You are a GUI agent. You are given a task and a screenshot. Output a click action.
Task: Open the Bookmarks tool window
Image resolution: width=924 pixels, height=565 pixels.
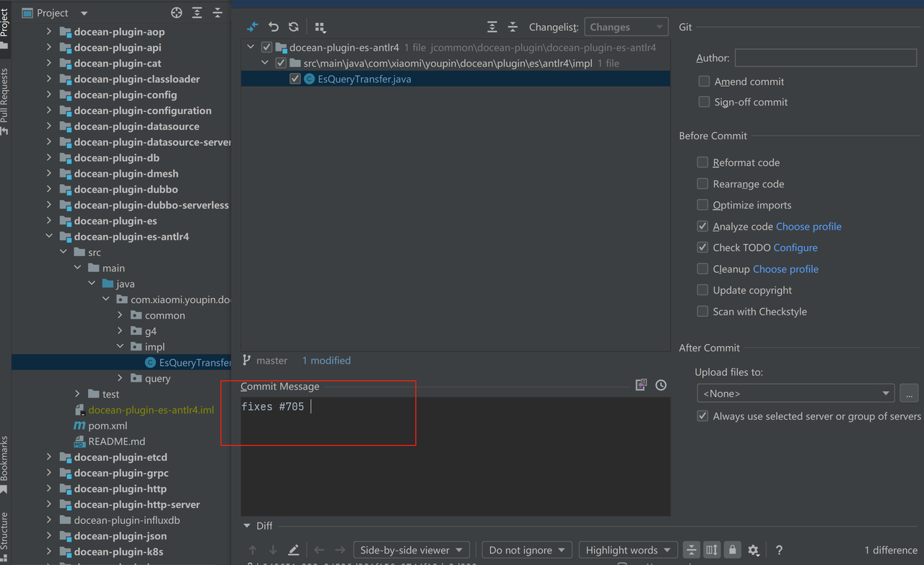[5, 464]
